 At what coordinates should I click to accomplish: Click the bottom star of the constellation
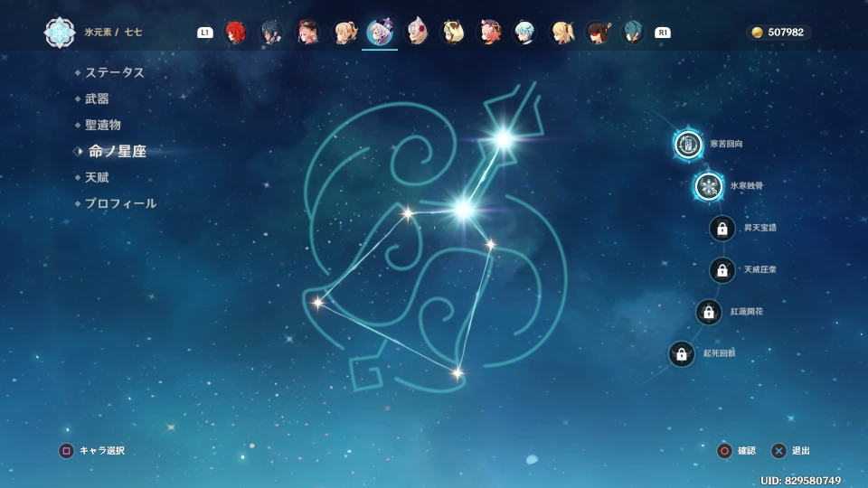(458, 374)
